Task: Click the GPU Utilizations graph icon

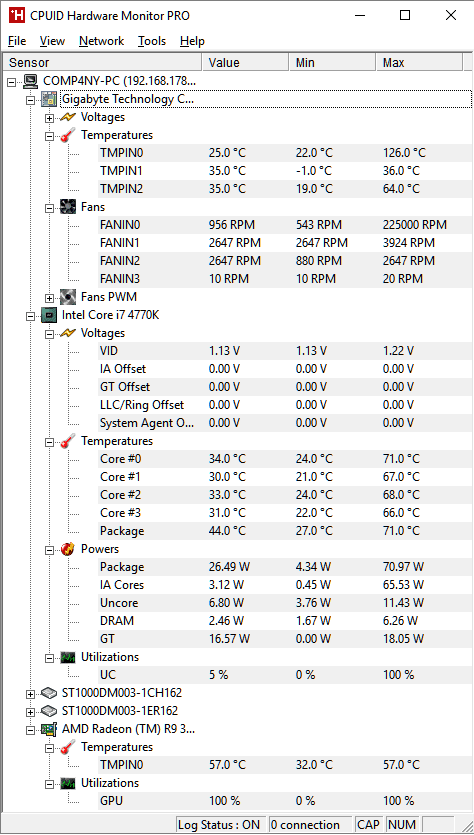Action: pyautogui.click(x=68, y=783)
